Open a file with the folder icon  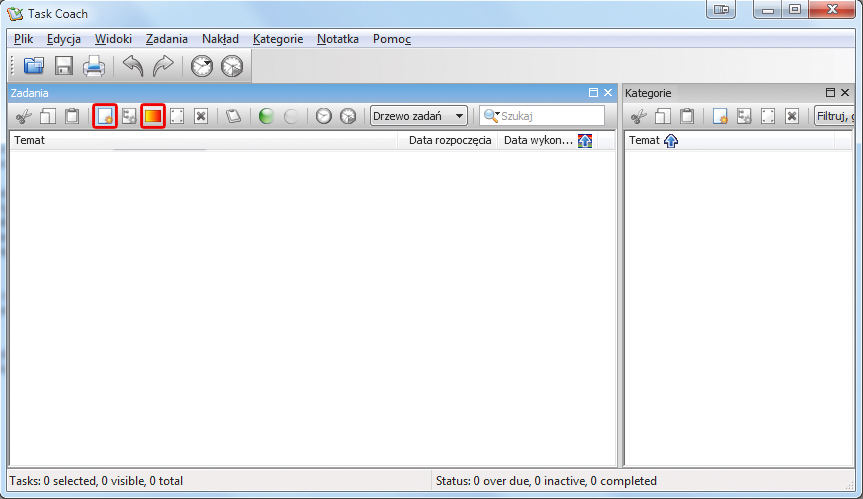(34, 67)
